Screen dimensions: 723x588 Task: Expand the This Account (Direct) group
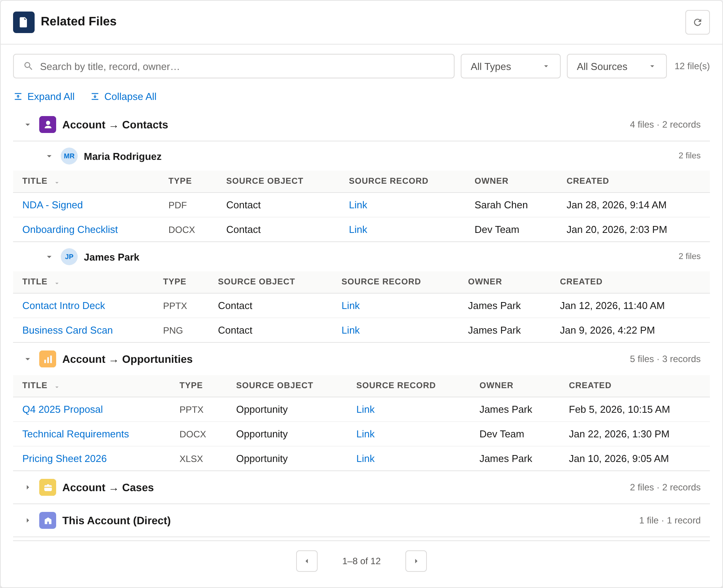tap(28, 520)
